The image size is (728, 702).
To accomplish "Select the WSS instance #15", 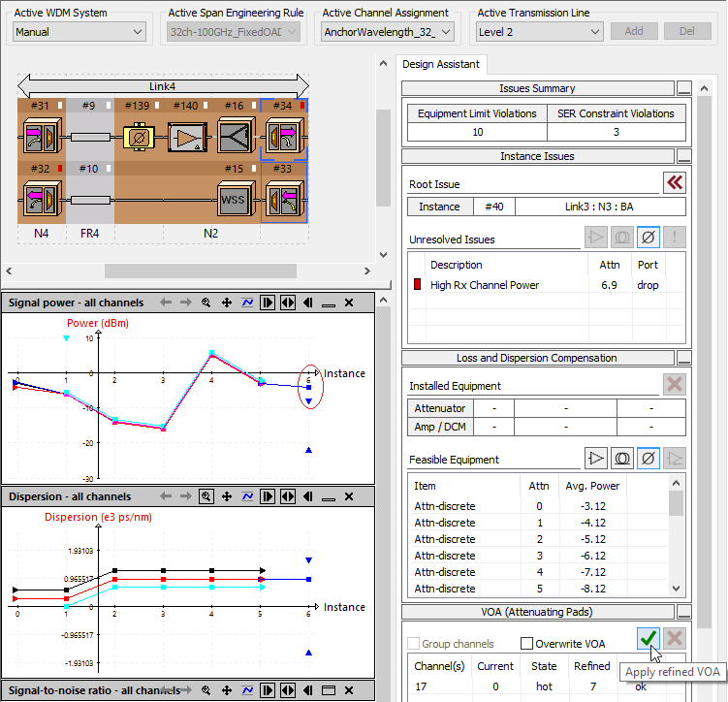I will (236, 199).
